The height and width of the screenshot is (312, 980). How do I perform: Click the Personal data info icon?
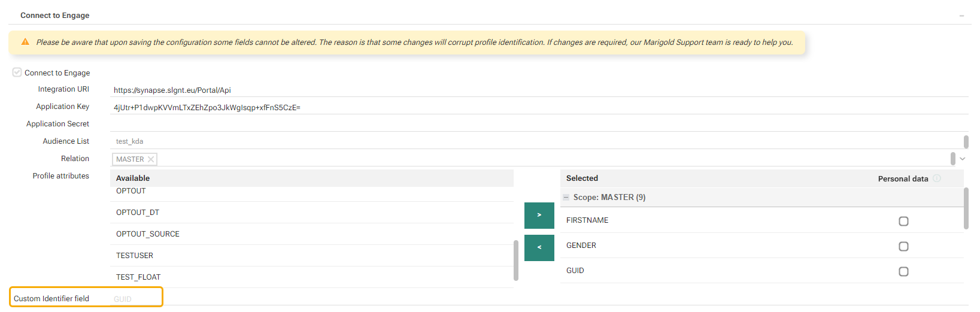coord(937,178)
